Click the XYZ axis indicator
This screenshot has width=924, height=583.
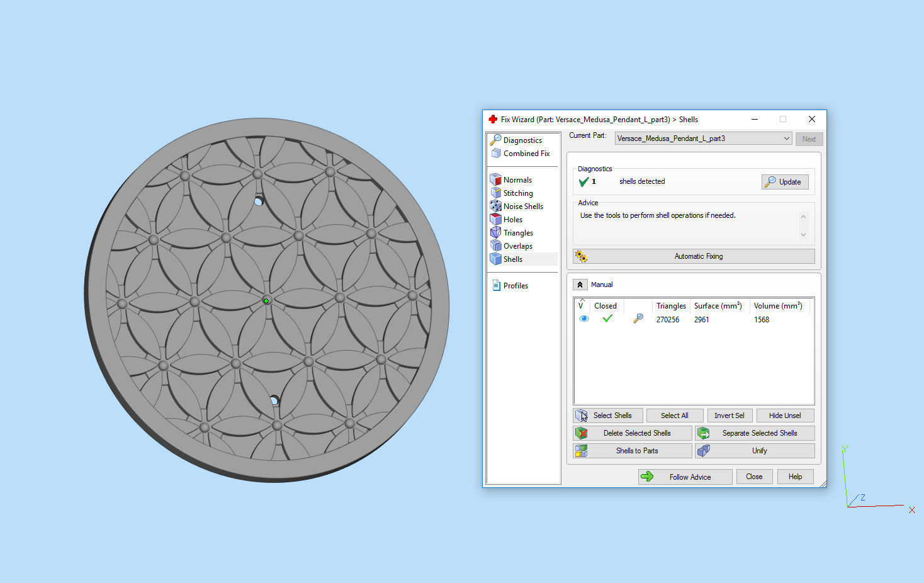coord(877,477)
